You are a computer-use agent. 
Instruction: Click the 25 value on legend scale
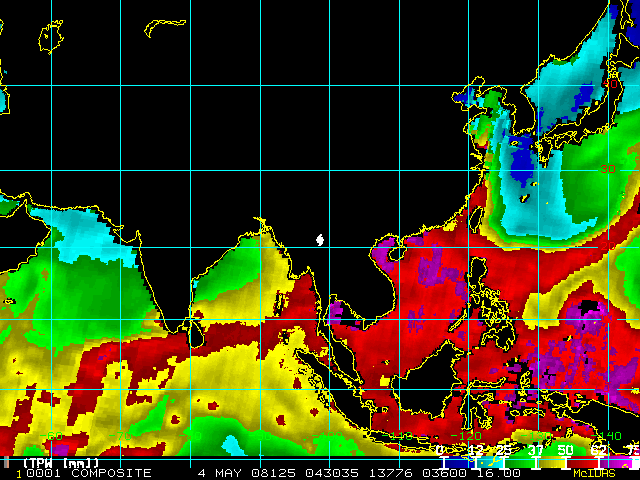click(x=503, y=450)
